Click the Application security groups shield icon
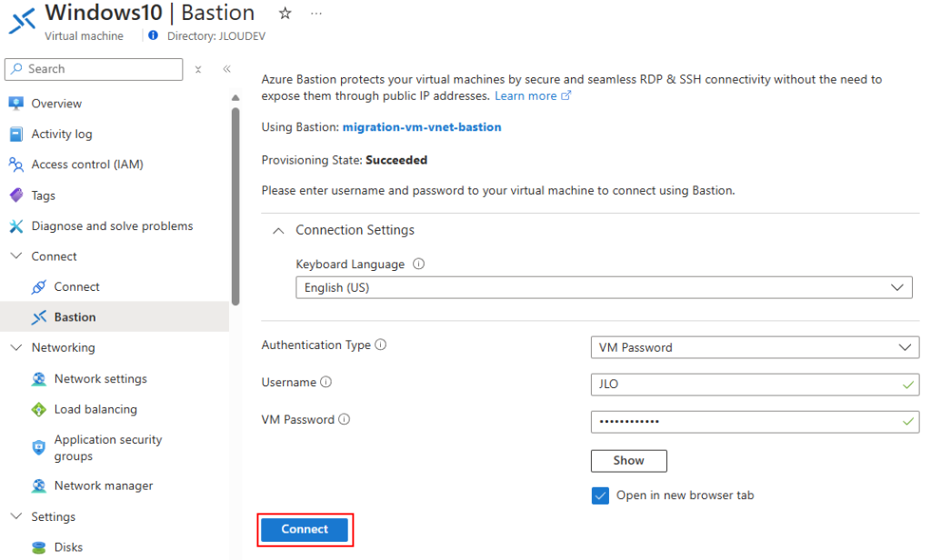 tap(38, 448)
